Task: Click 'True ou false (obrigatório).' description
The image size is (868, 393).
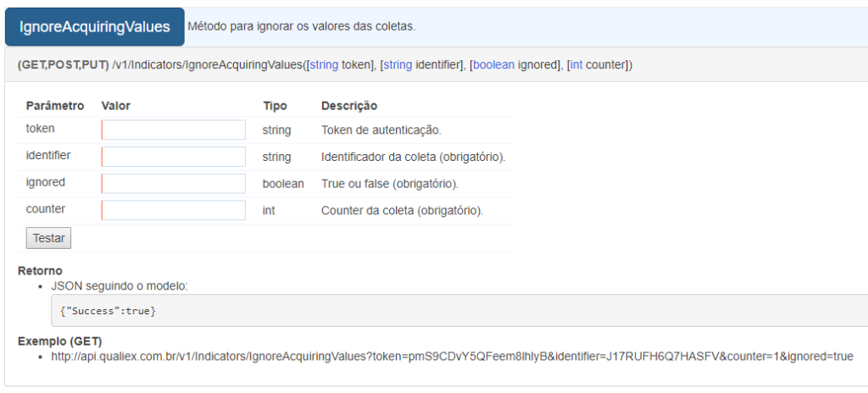Action: click(390, 184)
